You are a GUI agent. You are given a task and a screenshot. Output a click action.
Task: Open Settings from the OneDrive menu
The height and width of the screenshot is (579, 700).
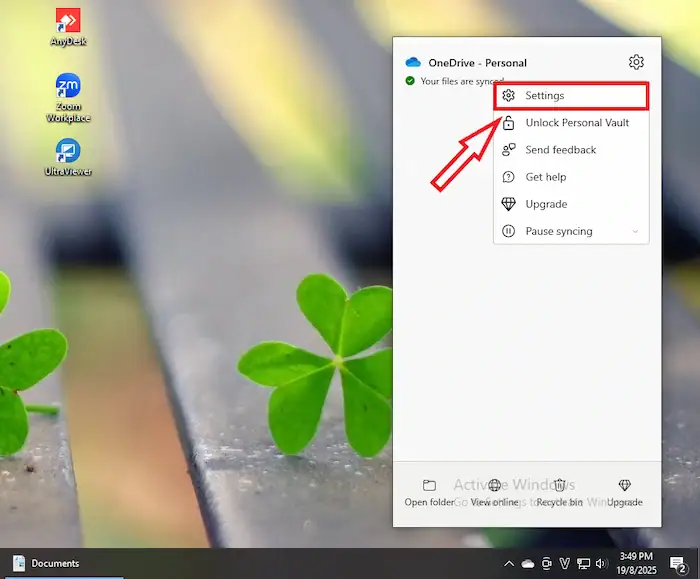571,96
